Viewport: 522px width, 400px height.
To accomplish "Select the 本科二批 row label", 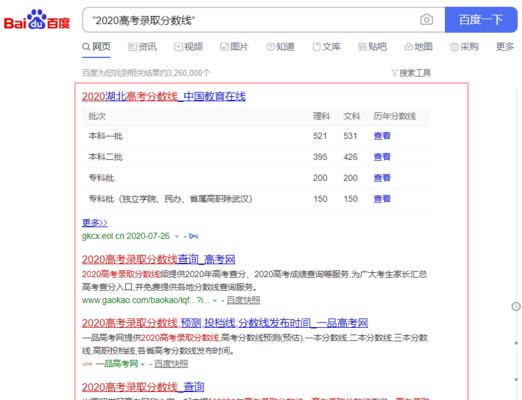I will [x=106, y=157].
